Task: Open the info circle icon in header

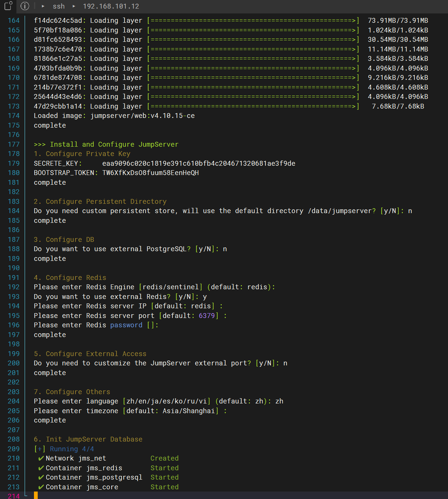Action: [x=25, y=6]
